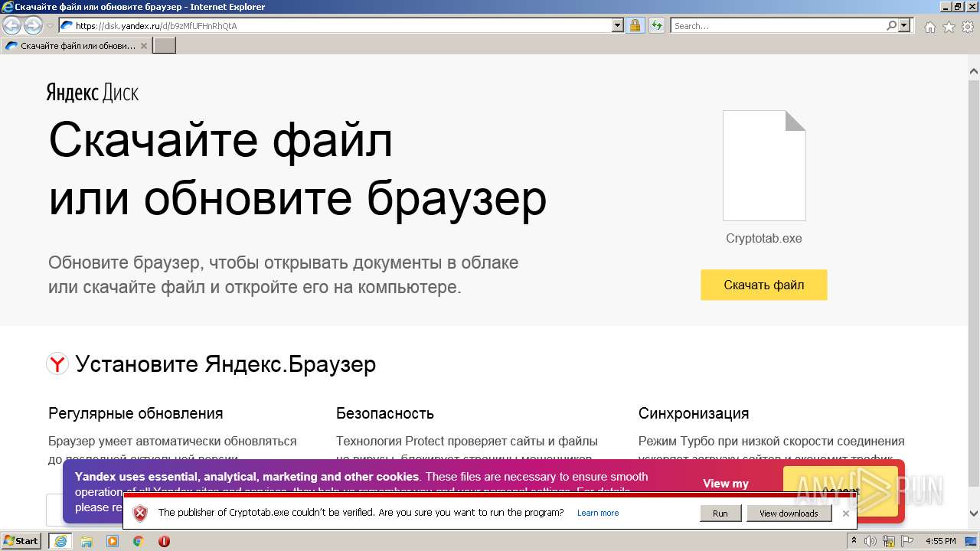The height and width of the screenshot is (551, 980).
Task: Open the Tools gear icon
Action: tap(968, 26)
